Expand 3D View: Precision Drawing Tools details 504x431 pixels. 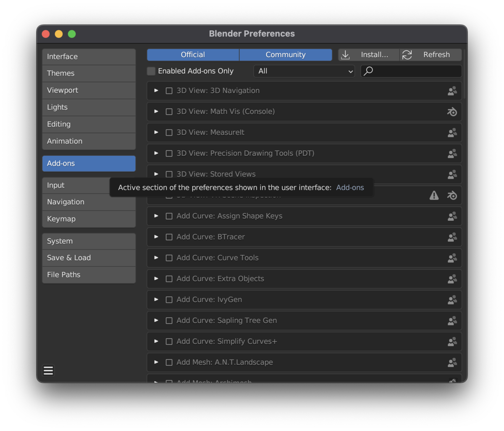click(156, 153)
